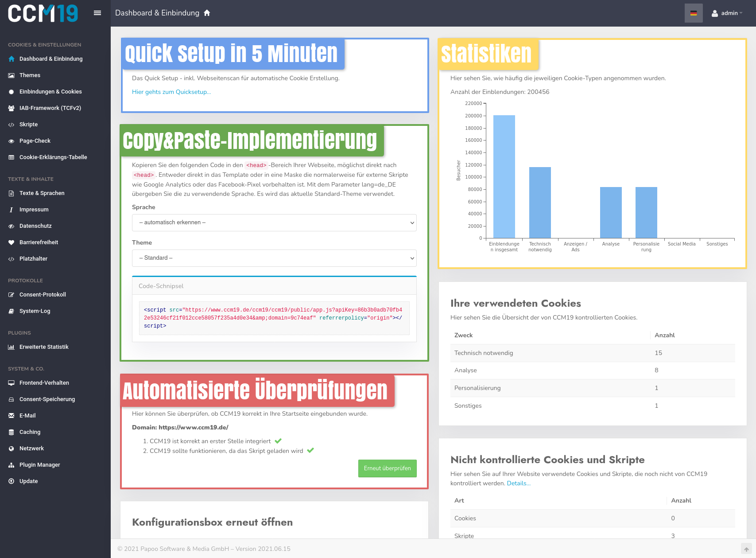The width and height of the screenshot is (756, 558).
Task: Follow the 'Hier gehts zum Quicksetup...' link
Action: [171, 92]
